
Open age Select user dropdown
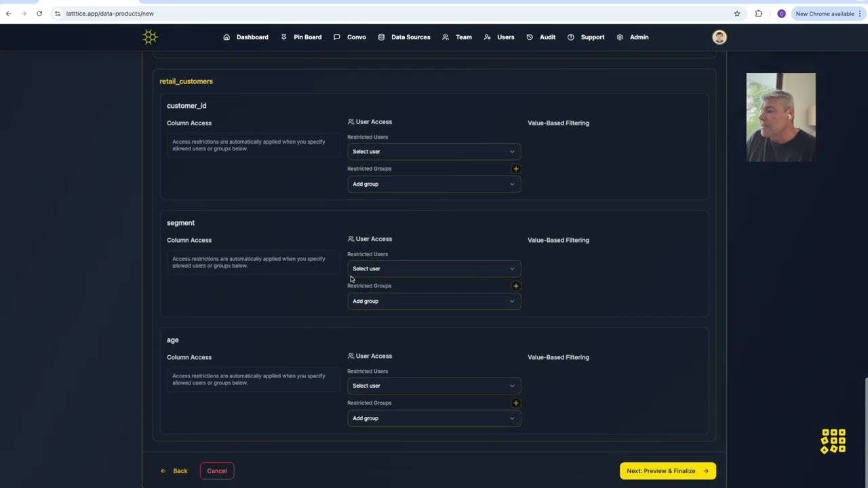pos(434,386)
